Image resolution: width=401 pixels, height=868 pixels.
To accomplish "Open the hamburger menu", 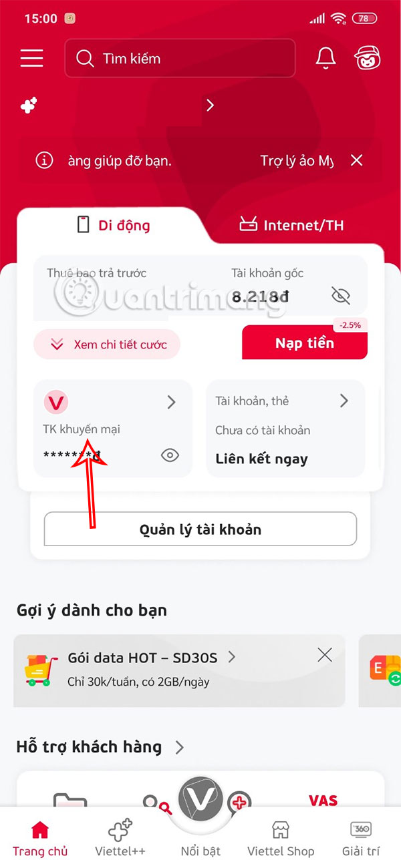I will click(x=31, y=58).
